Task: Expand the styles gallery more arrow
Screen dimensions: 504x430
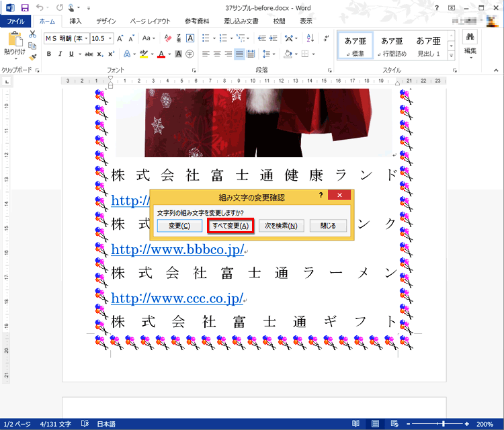Action: 452,56
